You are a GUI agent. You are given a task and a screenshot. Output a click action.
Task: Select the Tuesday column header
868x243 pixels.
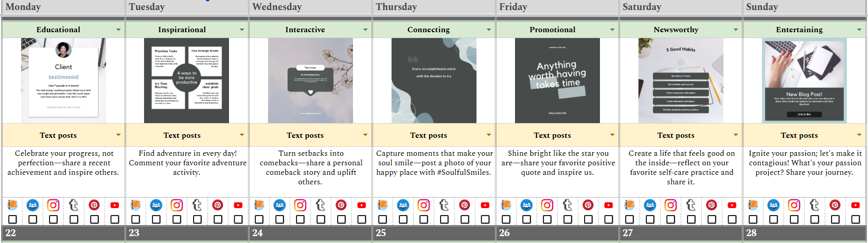(x=187, y=7)
